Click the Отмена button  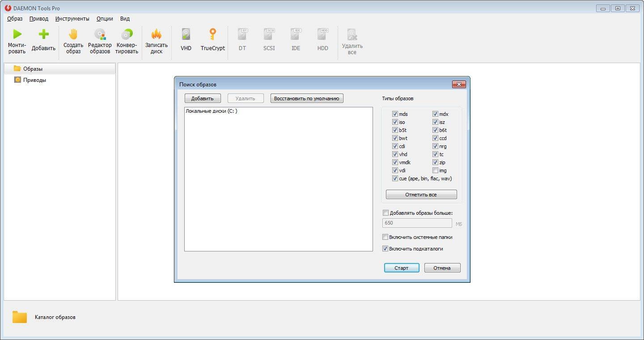pos(442,268)
